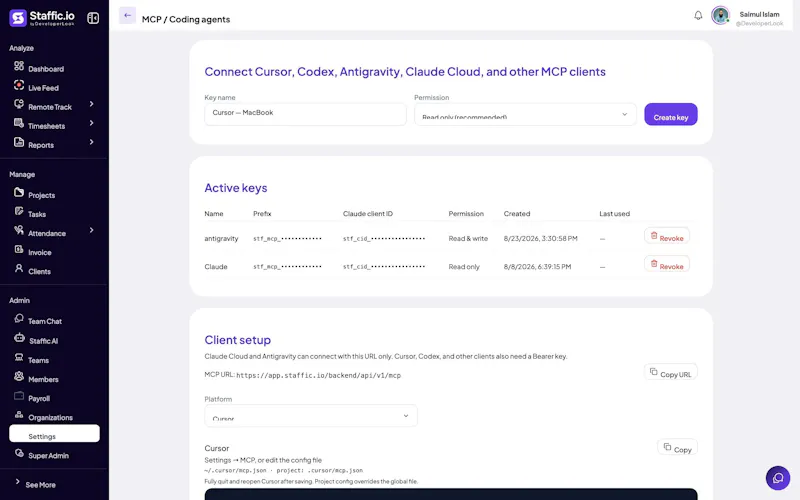Select Team Chat menu label
The height and width of the screenshot is (500, 800).
[44, 321]
